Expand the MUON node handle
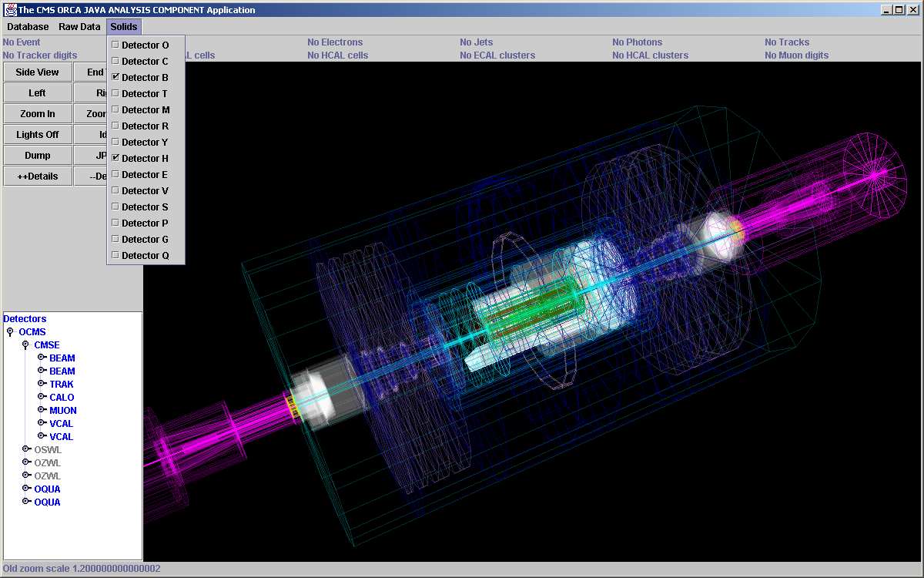The image size is (924, 578). tap(42, 410)
